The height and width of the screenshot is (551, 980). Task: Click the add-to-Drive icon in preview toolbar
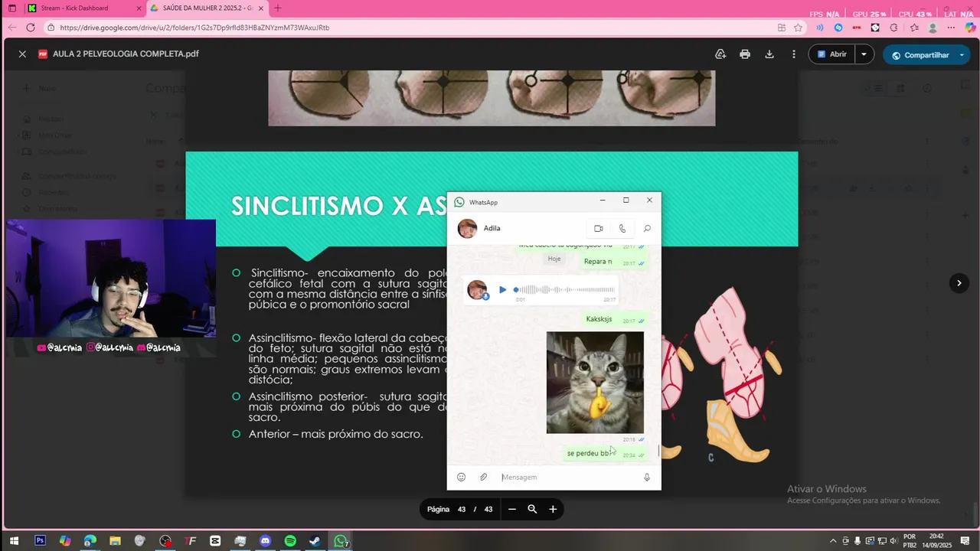[x=720, y=54]
